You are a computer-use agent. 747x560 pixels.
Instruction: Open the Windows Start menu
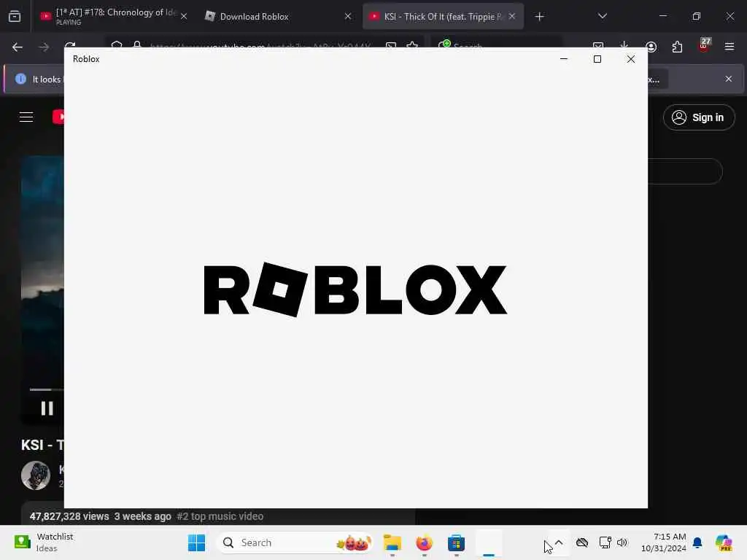(x=196, y=542)
